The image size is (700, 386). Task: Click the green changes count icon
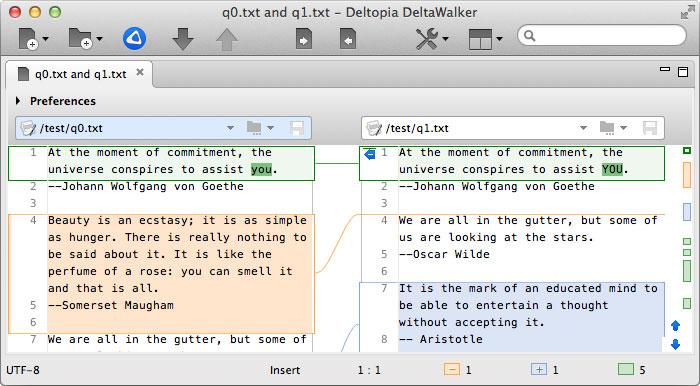coord(626,369)
